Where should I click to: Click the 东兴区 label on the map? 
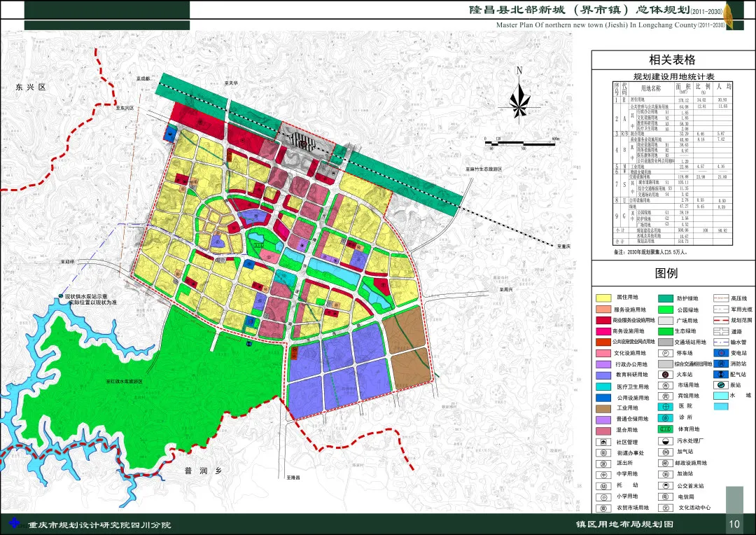pos(31,88)
